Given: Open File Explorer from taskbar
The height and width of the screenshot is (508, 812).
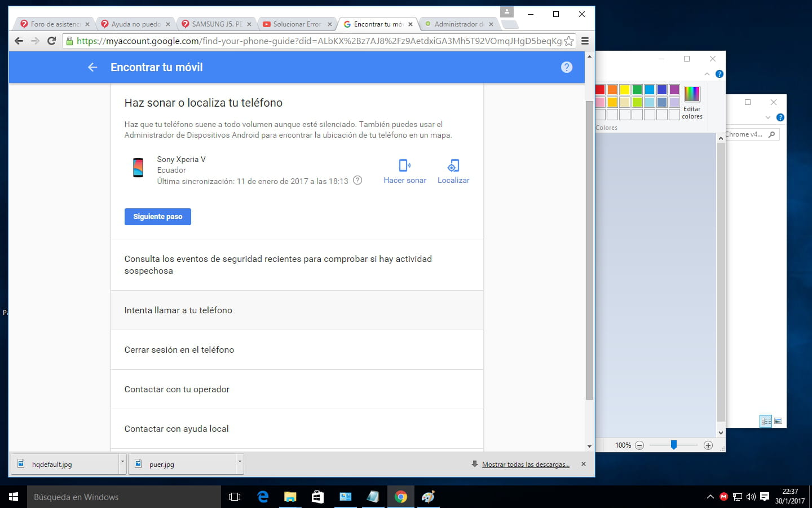Looking at the screenshot, I should click(290, 497).
